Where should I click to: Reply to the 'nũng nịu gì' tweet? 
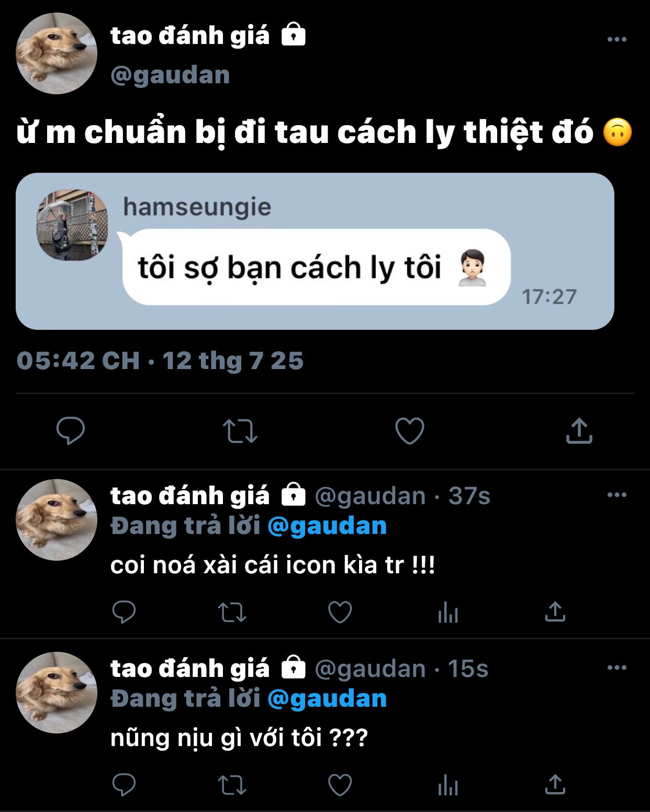pyautogui.click(x=124, y=784)
